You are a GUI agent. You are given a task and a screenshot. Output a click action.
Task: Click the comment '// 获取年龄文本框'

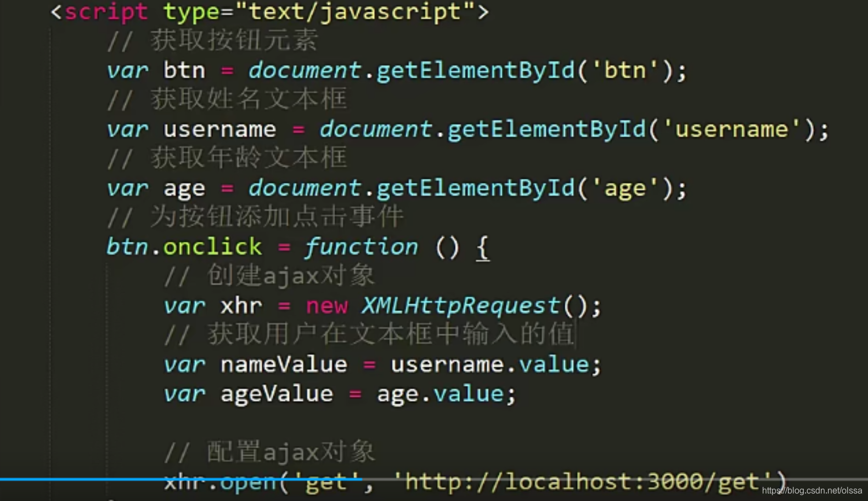pyautogui.click(x=227, y=158)
